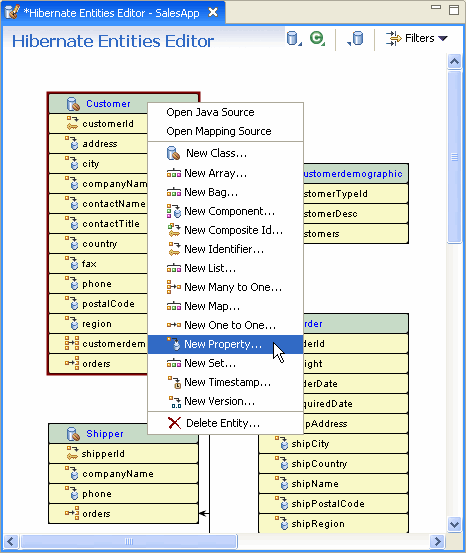Screen dimensions: 466x553
Task: Minimize the editor pane
Action: pyautogui.click(x=436, y=7)
